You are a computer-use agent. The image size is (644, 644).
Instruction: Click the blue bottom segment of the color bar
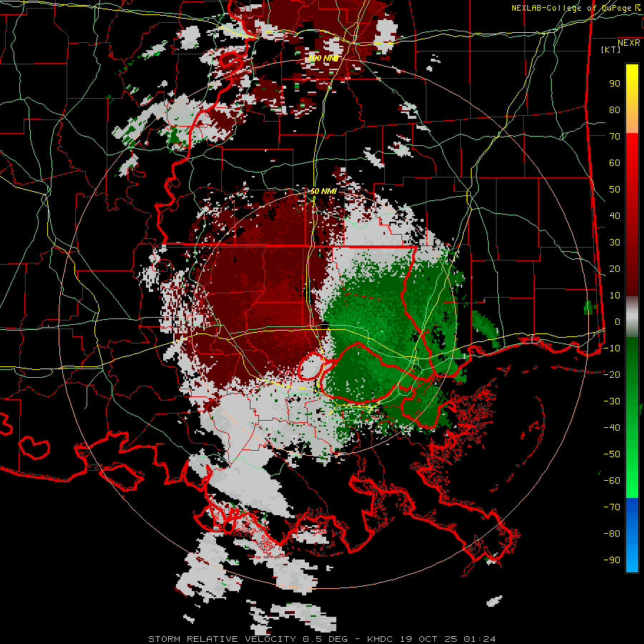632,535
